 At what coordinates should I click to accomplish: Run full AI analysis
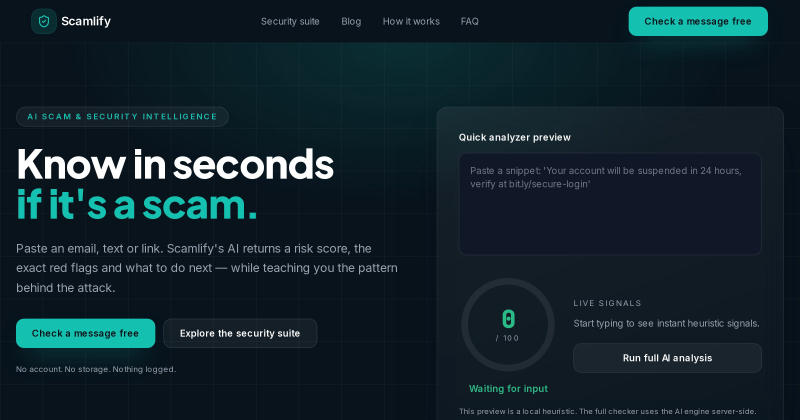pos(667,358)
